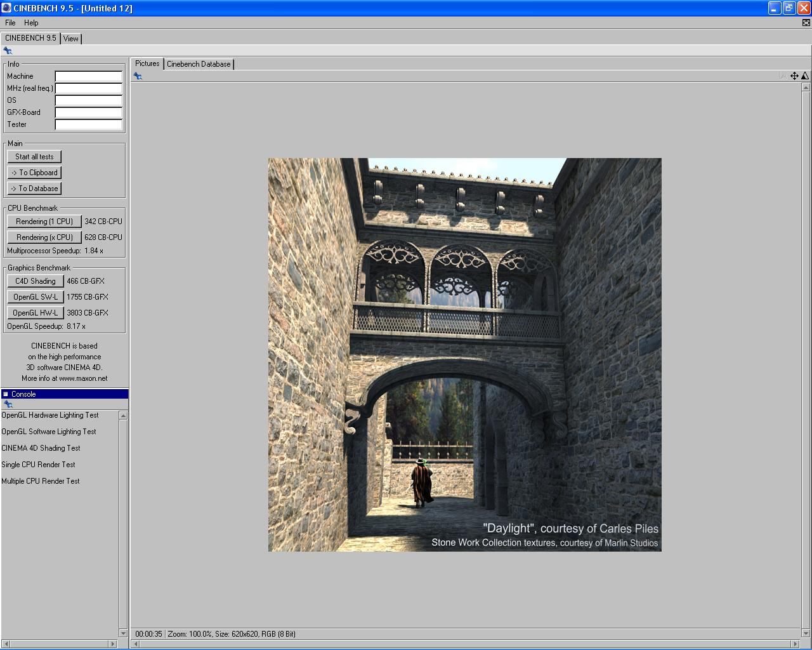Click the '1755 CB-GFX' result value
This screenshot has width=812, height=650.
click(88, 297)
